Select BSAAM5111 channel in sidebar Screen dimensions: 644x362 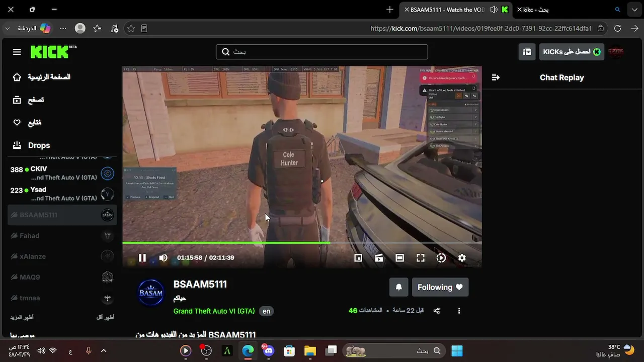pos(62,215)
